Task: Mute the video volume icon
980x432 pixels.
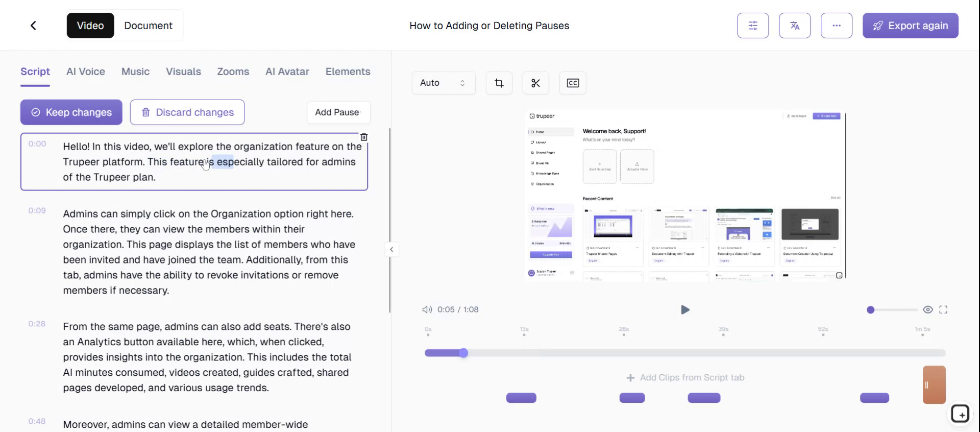Action: click(427, 309)
